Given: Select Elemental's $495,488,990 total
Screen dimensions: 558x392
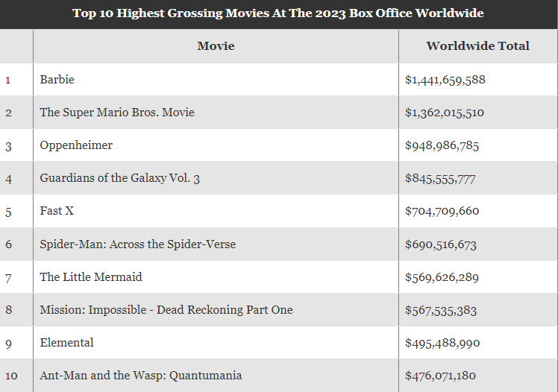Looking at the screenshot, I should (442, 343).
